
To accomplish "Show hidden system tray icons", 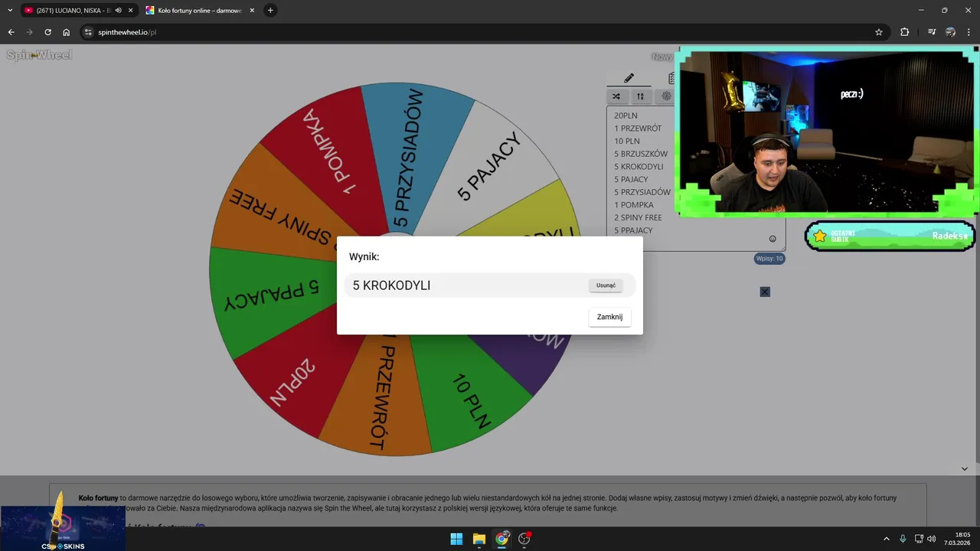I will pyautogui.click(x=887, y=539).
